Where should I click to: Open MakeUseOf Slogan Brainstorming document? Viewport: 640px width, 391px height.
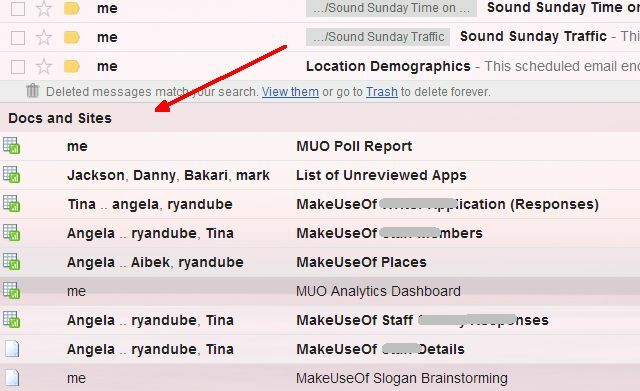(x=402, y=378)
